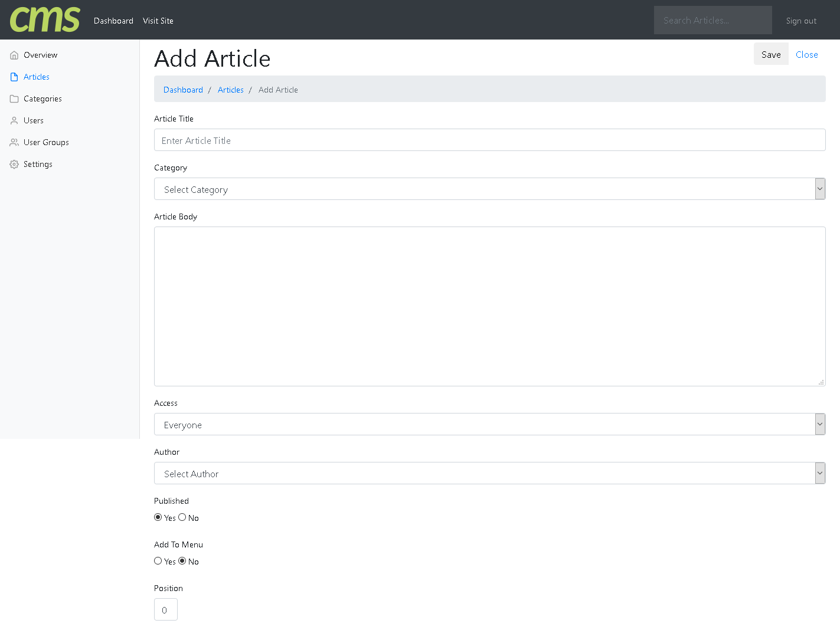840x630 pixels.
Task: Open Dashboard in the top navigation bar
Action: pyautogui.click(x=113, y=21)
